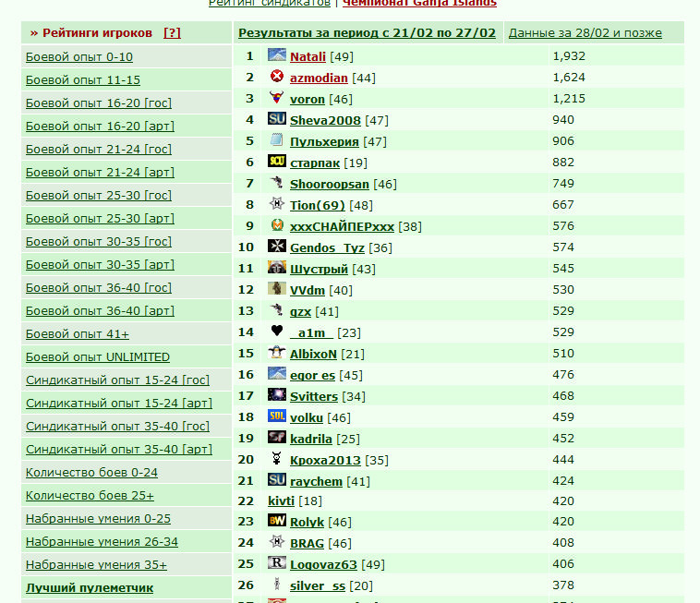
Task: Select Боевой опыт 25-30 [гос] category
Action: (99, 196)
